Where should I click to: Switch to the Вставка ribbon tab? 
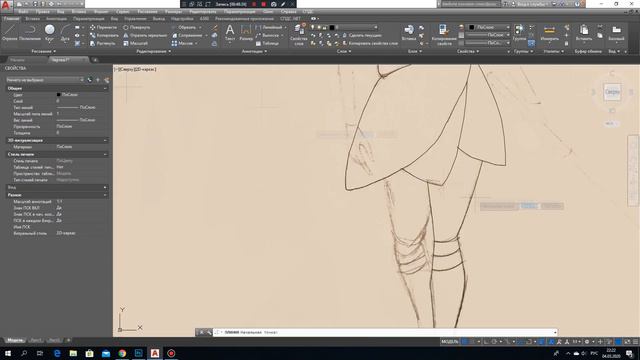(33, 19)
